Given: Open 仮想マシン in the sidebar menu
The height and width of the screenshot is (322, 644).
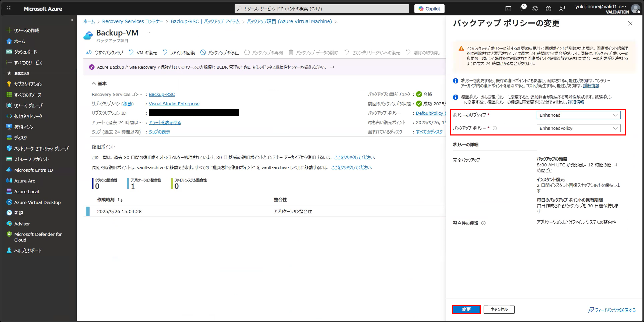Looking at the screenshot, I should pos(24,127).
